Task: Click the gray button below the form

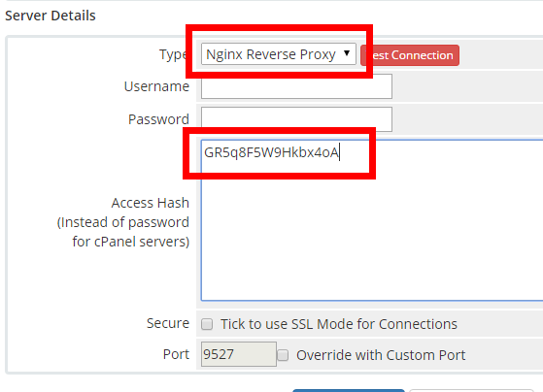Action: click(471, 390)
